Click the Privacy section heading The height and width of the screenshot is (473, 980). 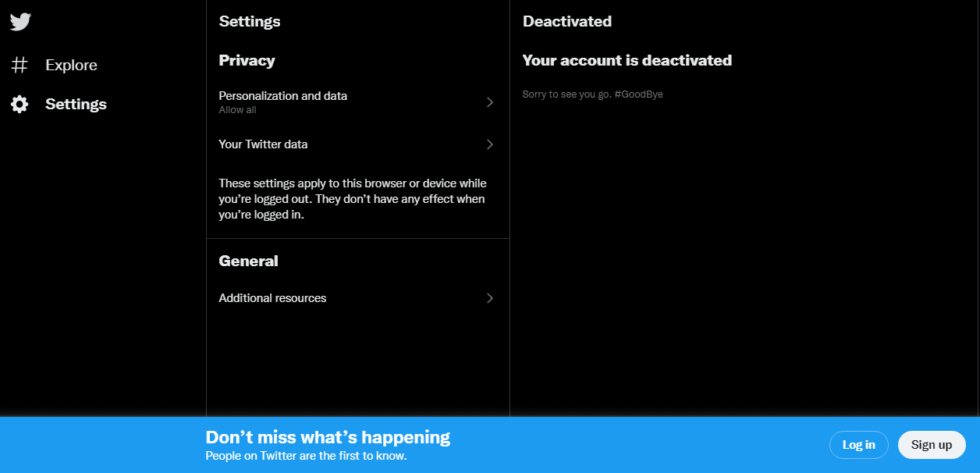[x=247, y=60]
